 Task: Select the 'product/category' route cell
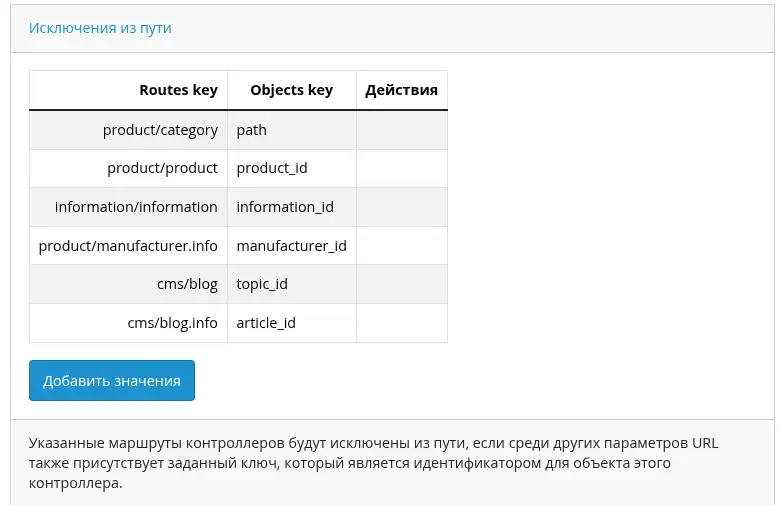(x=160, y=130)
